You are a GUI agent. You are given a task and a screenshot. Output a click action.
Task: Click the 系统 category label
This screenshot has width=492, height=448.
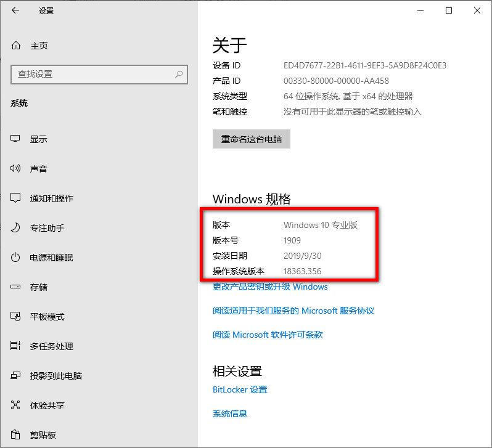(19, 103)
